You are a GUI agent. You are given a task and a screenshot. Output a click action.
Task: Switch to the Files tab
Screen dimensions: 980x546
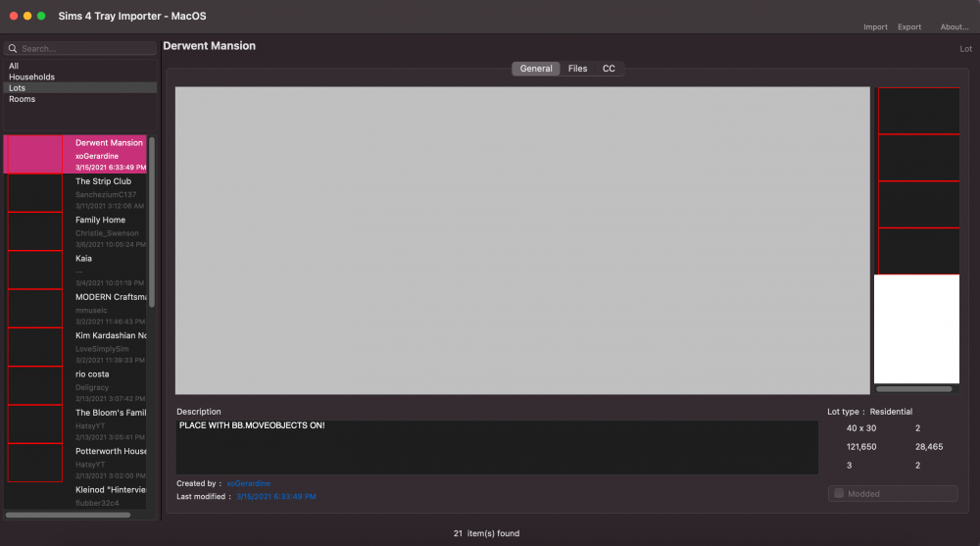click(577, 69)
